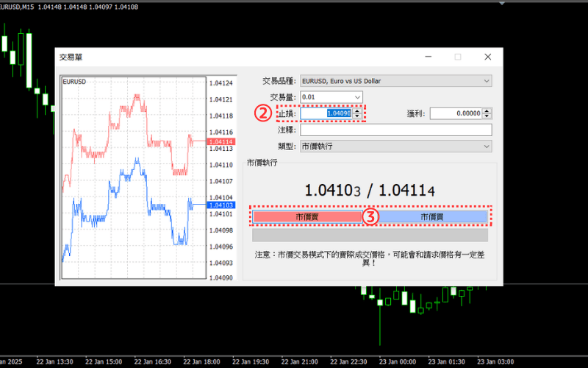Expand the 交易量 volume dropdown
Viewport: 588px width, 368px height.
(x=357, y=97)
